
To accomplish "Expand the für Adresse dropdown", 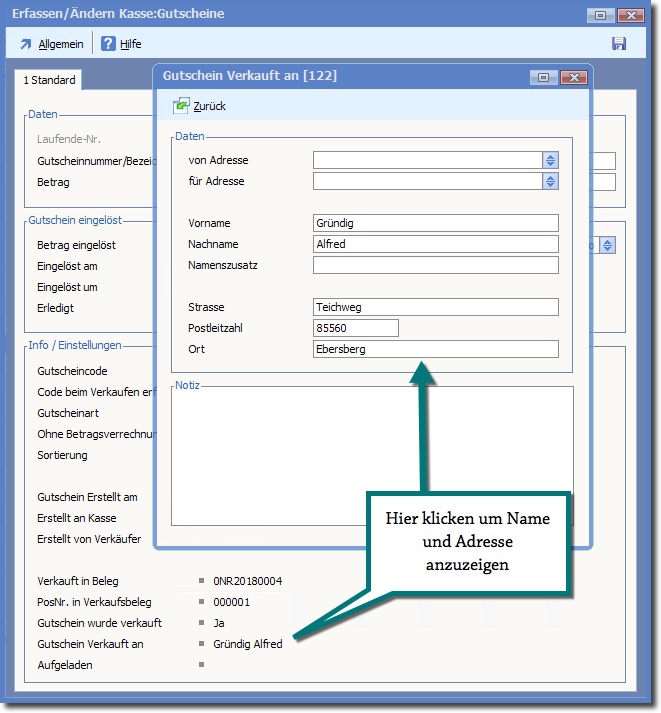I will [x=550, y=181].
